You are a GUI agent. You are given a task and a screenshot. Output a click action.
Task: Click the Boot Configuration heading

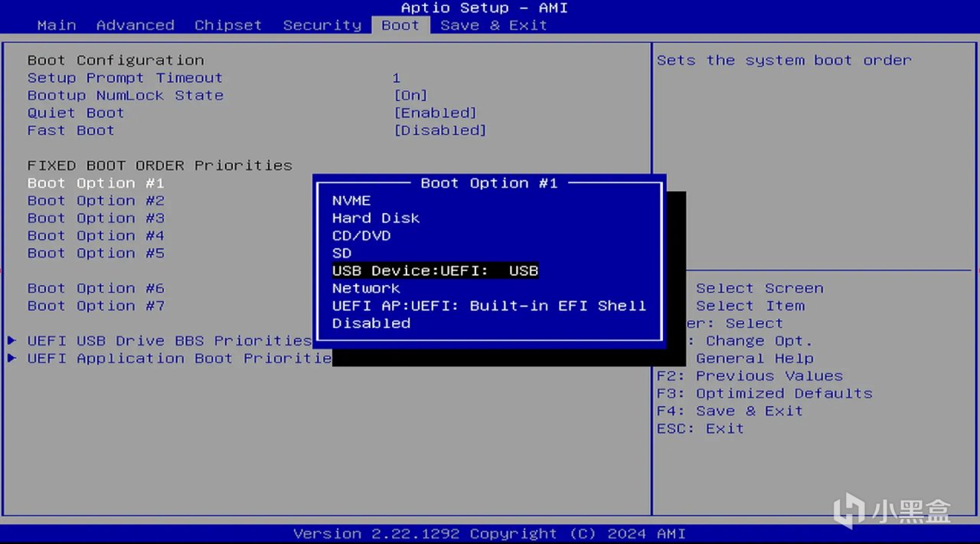point(116,61)
